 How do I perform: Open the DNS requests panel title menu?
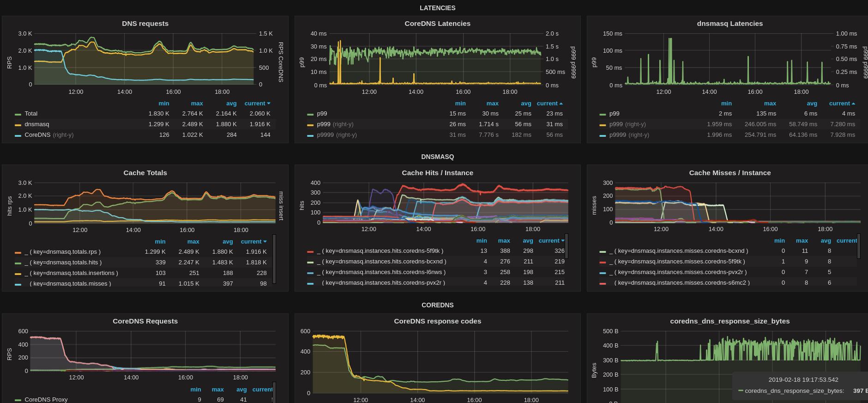[145, 24]
